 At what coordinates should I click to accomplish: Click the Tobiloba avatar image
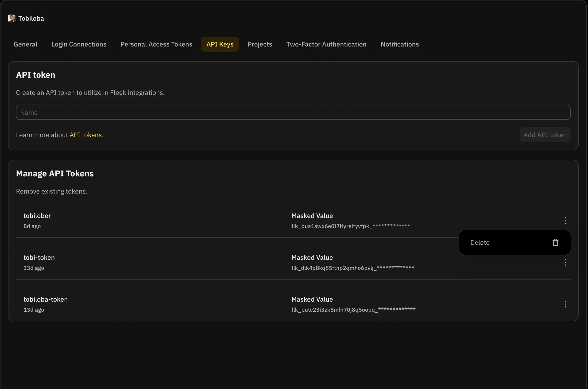point(12,18)
